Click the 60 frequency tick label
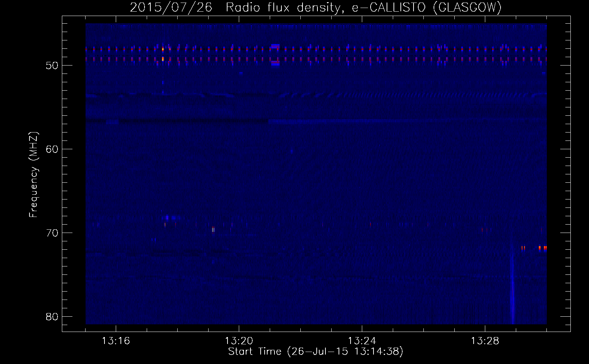This screenshot has width=589, height=364. 52,149
